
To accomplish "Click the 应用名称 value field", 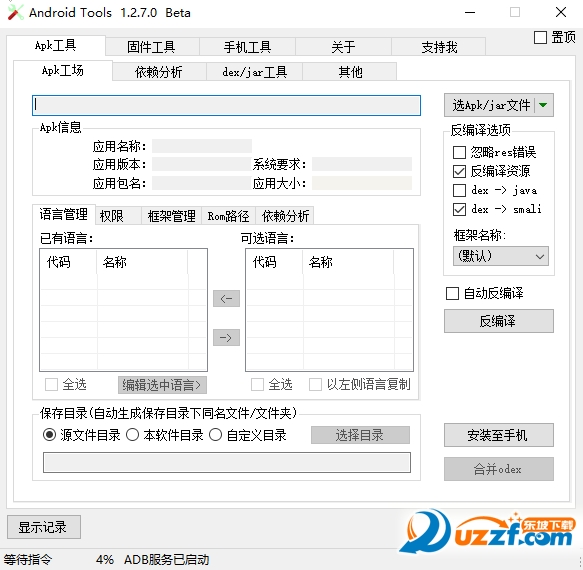I will [202, 146].
